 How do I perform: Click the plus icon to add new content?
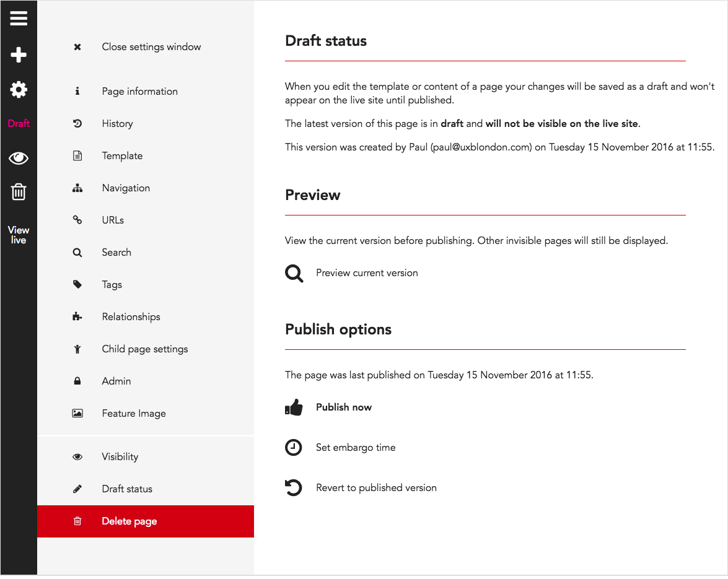[x=19, y=54]
